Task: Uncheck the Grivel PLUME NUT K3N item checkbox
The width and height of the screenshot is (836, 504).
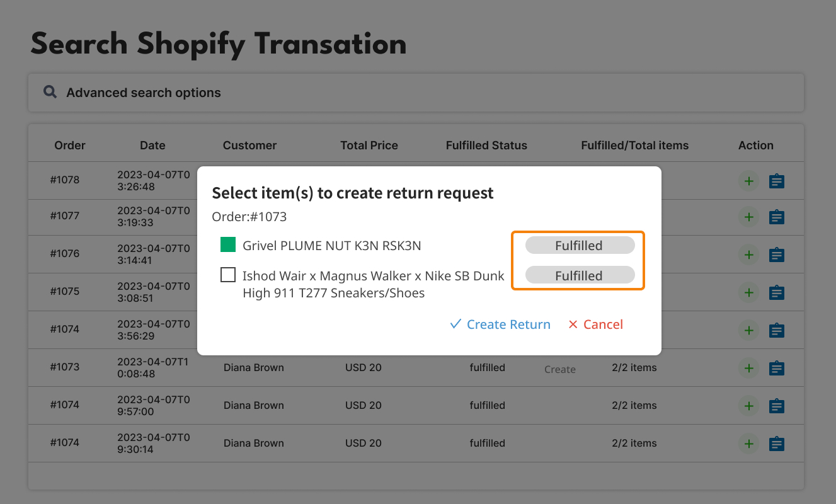Action: click(x=228, y=245)
